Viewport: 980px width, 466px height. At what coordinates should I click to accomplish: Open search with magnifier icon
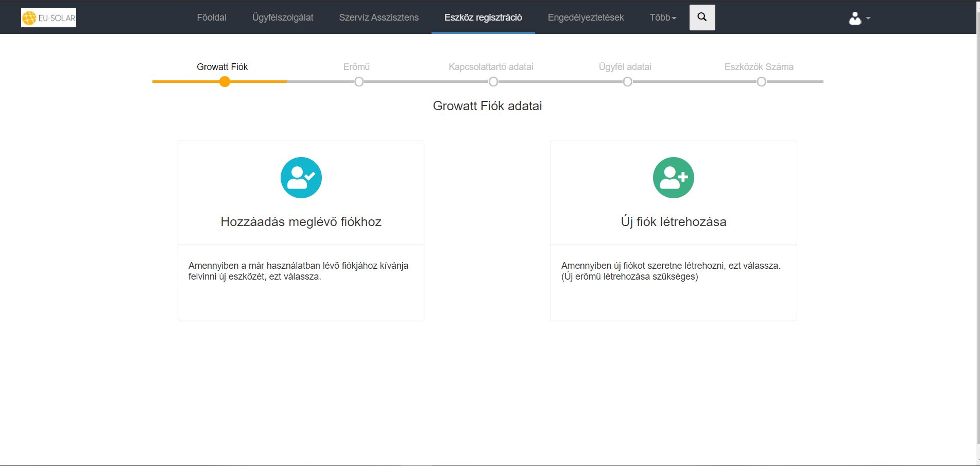(x=702, y=18)
